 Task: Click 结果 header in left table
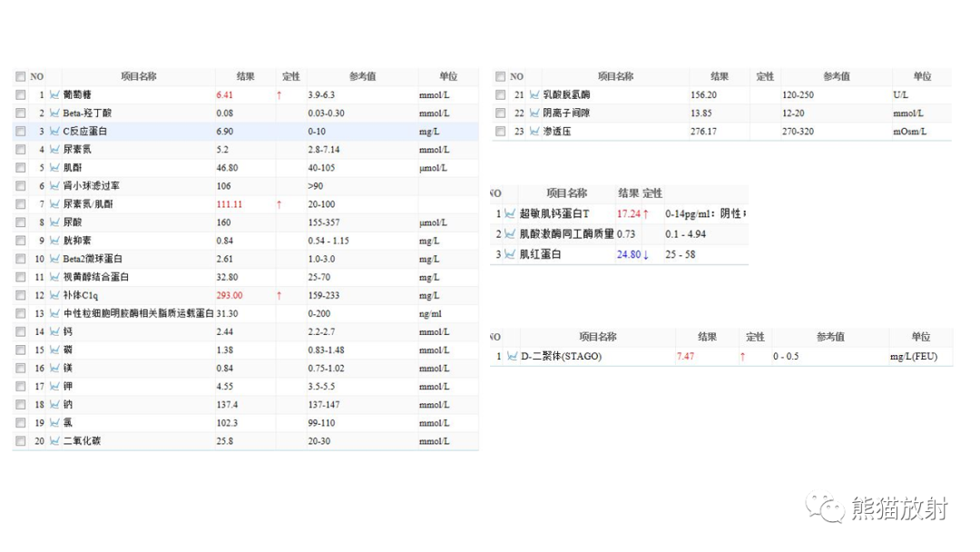pos(246,76)
